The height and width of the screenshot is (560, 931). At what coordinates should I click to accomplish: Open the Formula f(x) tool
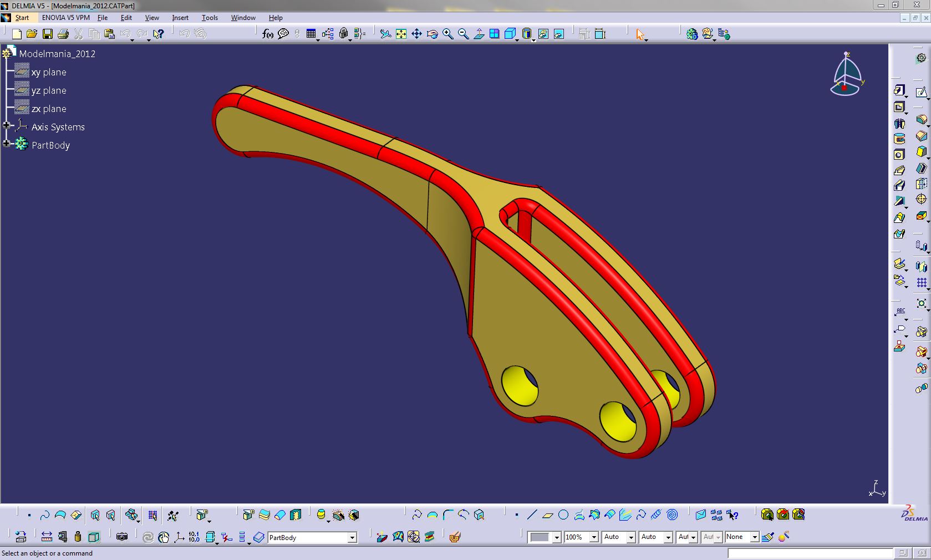pyautogui.click(x=268, y=34)
